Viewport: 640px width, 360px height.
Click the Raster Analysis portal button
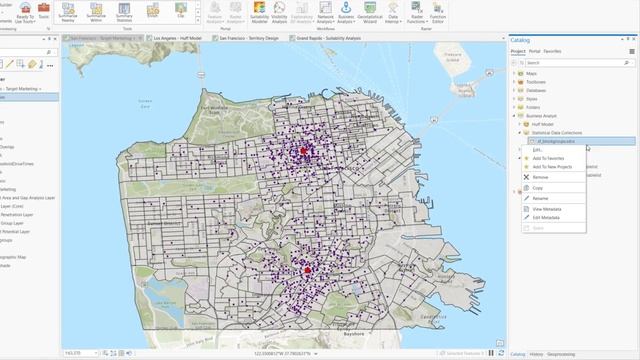pyautogui.click(x=236, y=12)
